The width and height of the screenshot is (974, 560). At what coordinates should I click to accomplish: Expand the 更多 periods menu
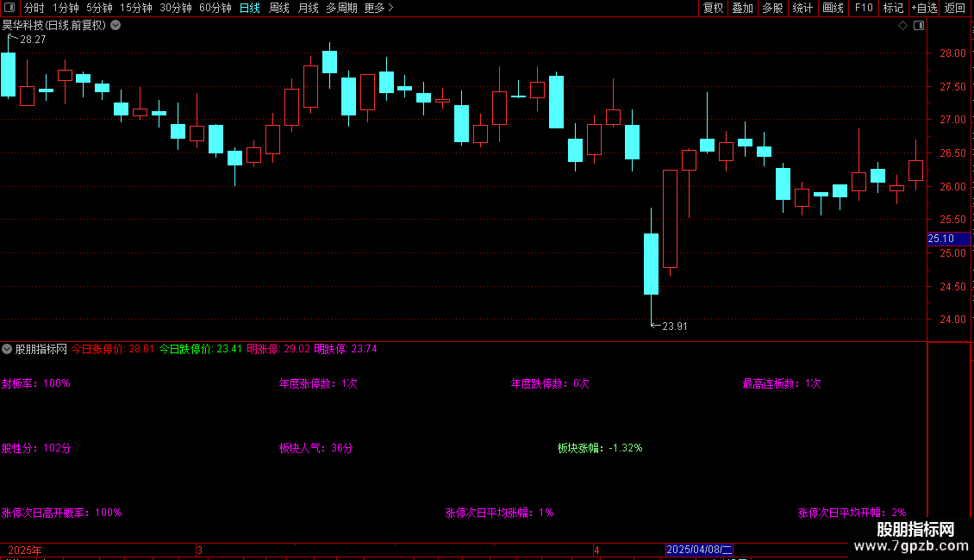coord(379,8)
